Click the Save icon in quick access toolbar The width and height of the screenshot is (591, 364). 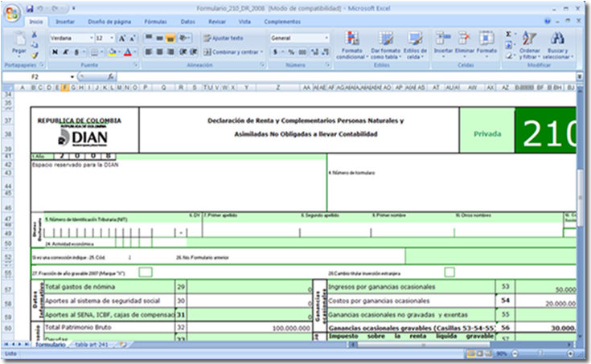click(30, 8)
